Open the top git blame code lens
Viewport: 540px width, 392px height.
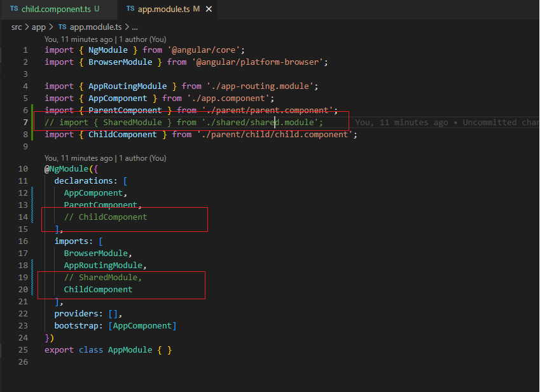point(105,39)
